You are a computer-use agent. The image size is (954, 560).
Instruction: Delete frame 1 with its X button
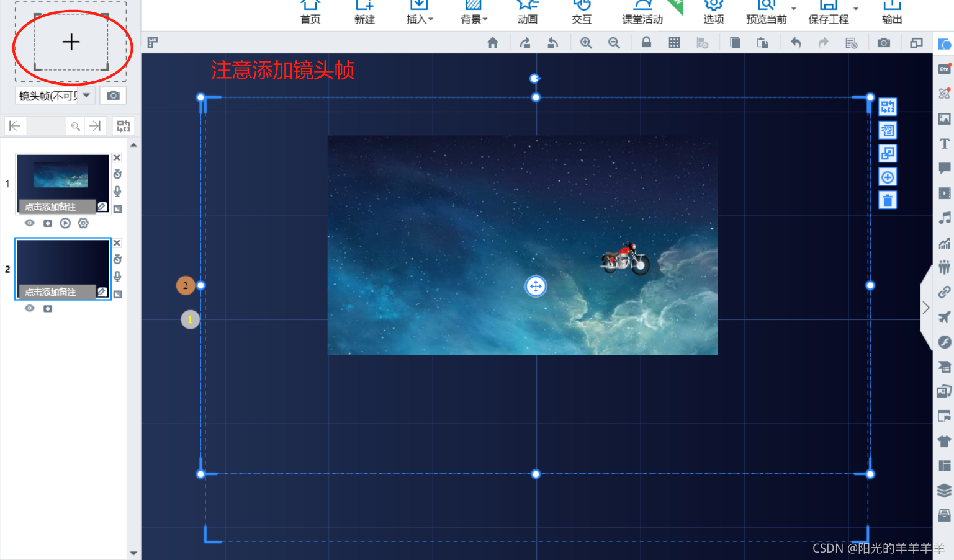point(117,158)
